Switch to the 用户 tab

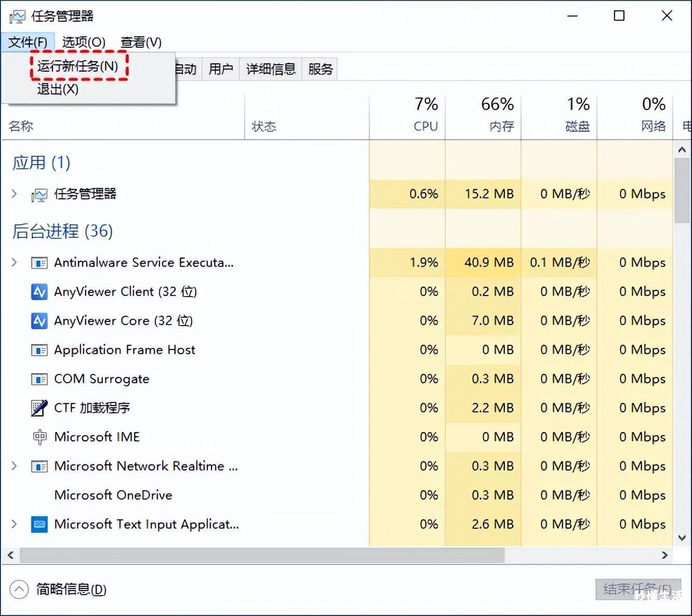pos(221,69)
